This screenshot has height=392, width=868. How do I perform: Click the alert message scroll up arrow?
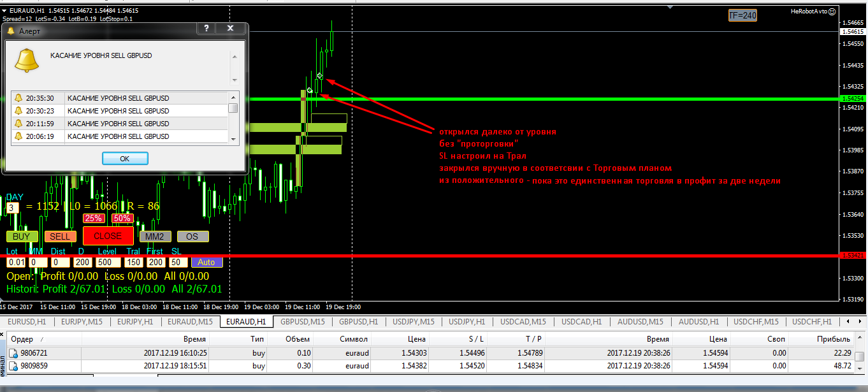pos(234,56)
